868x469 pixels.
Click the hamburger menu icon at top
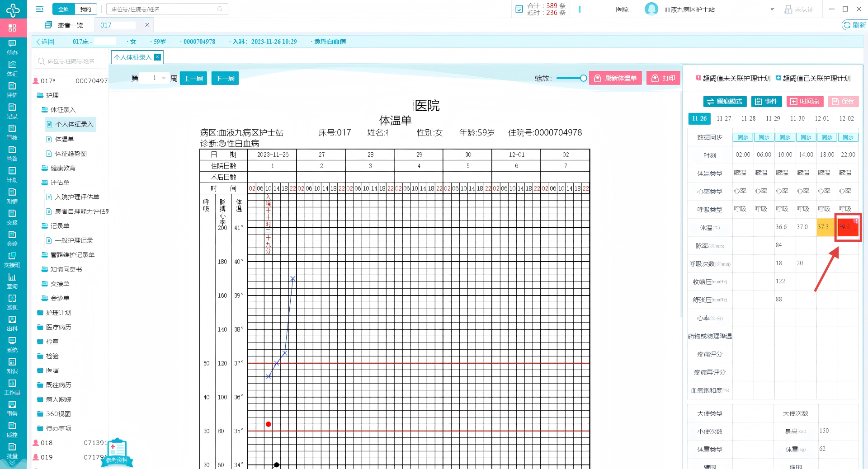pyautogui.click(x=40, y=9)
